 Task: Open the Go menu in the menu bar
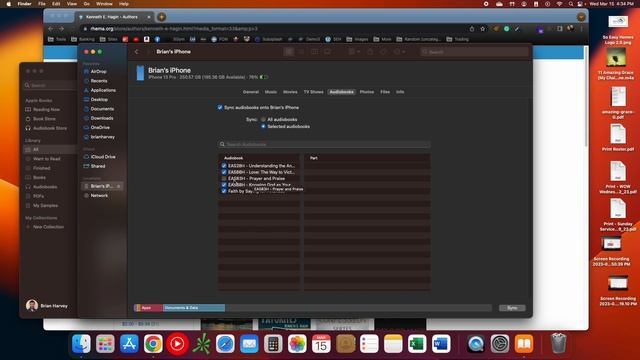pos(87,4)
